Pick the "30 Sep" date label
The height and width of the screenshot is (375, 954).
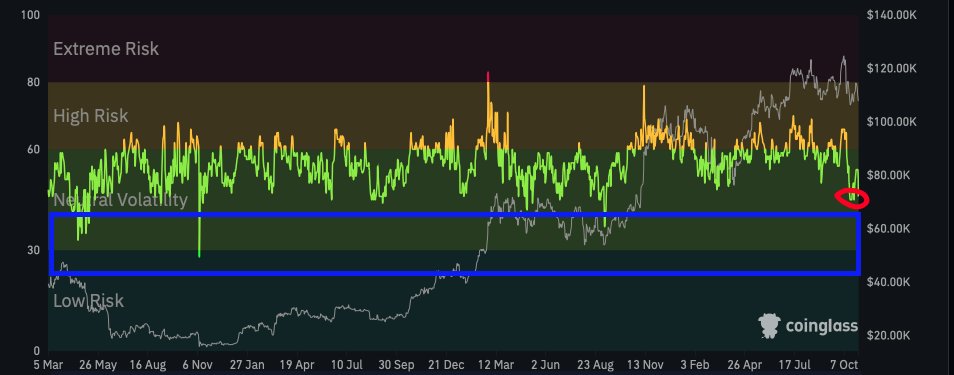pyautogui.click(x=396, y=365)
